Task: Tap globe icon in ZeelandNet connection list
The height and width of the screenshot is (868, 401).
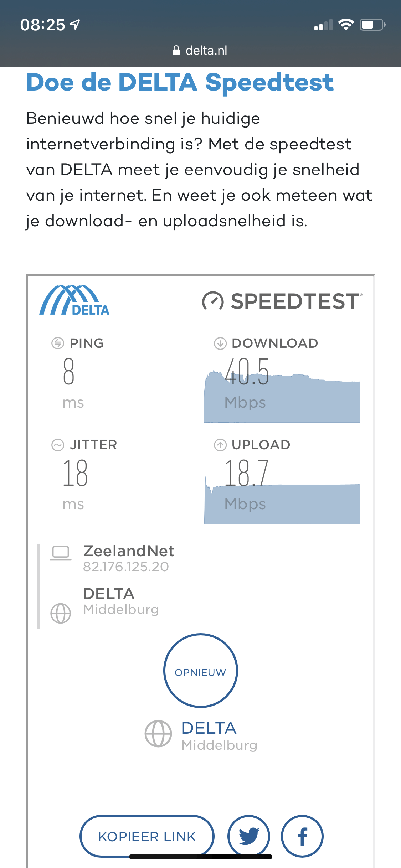Action: coord(61,613)
